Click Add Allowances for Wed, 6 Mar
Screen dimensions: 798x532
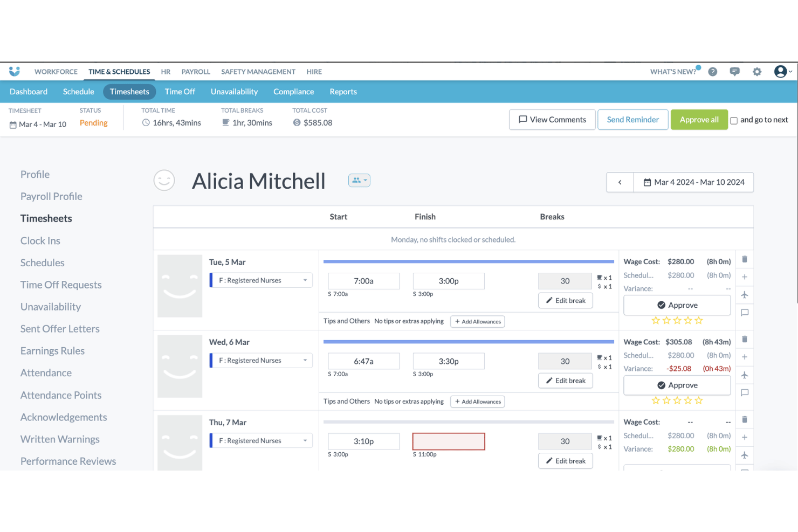(478, 402)
